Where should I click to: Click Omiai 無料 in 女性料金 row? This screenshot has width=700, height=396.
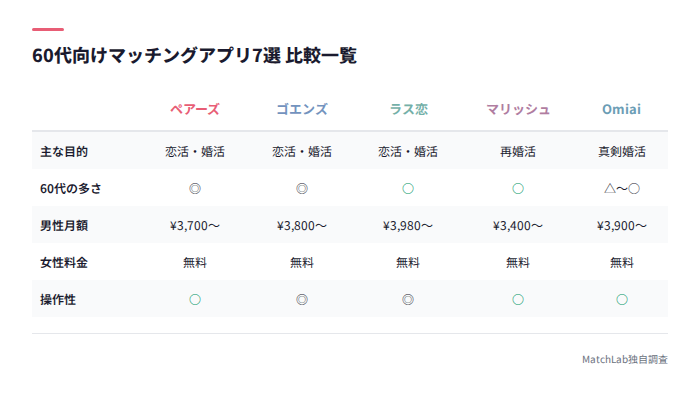(x=621, y=263)
